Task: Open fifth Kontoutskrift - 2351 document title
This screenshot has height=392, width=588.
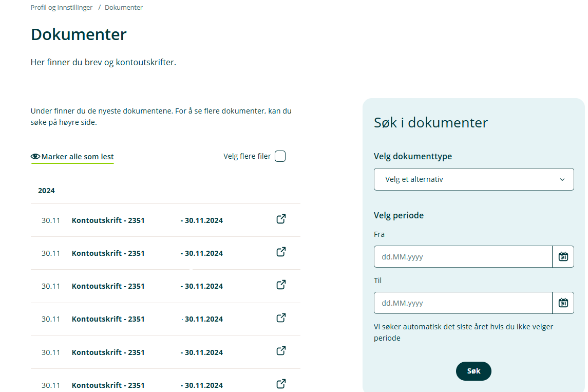Action: click(108, 352)
